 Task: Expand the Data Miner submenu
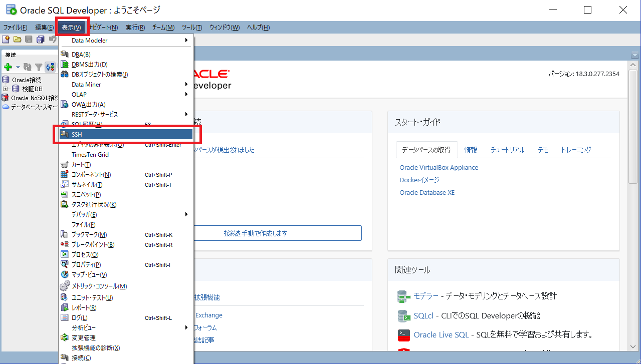pyautogui.click(x=126, y=84)
